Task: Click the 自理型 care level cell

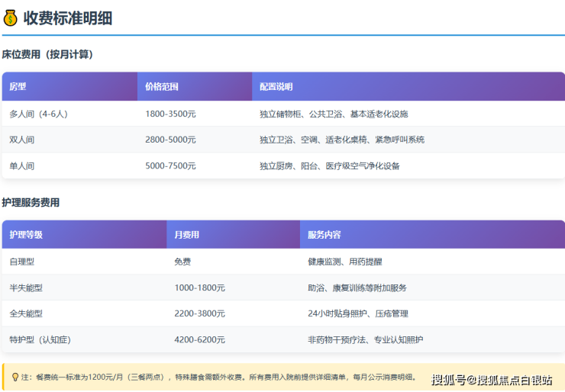Action: 21,262
